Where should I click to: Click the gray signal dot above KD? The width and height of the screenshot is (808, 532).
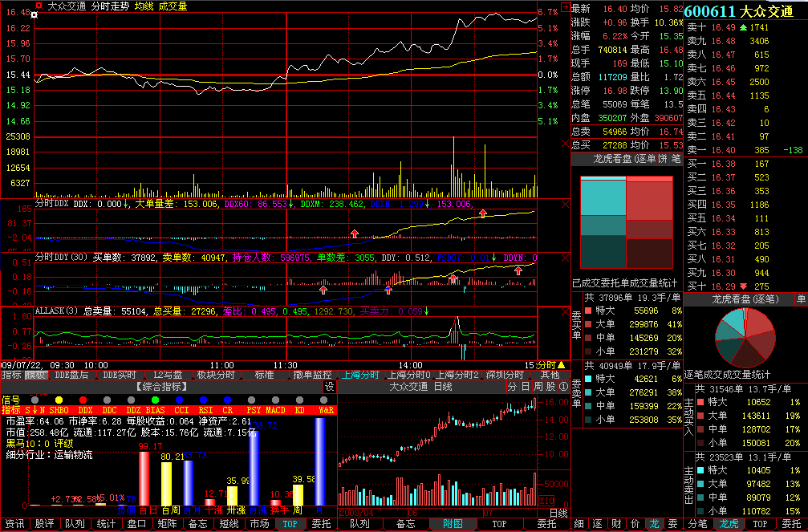click(x=299, y=400)
